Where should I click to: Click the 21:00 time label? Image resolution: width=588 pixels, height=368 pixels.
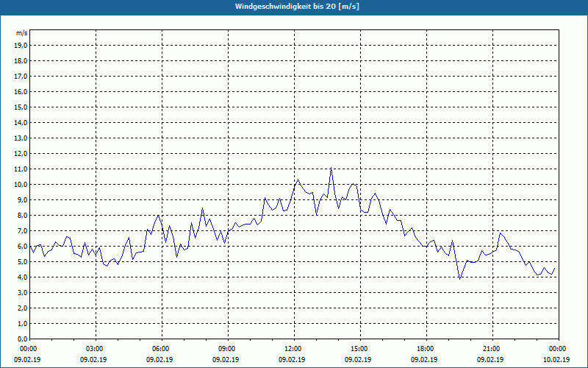tap(492, 349)
